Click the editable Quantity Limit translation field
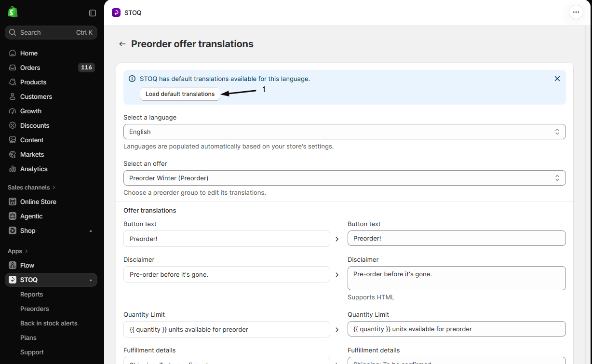The image size is (592, 364). click(457, 329)
